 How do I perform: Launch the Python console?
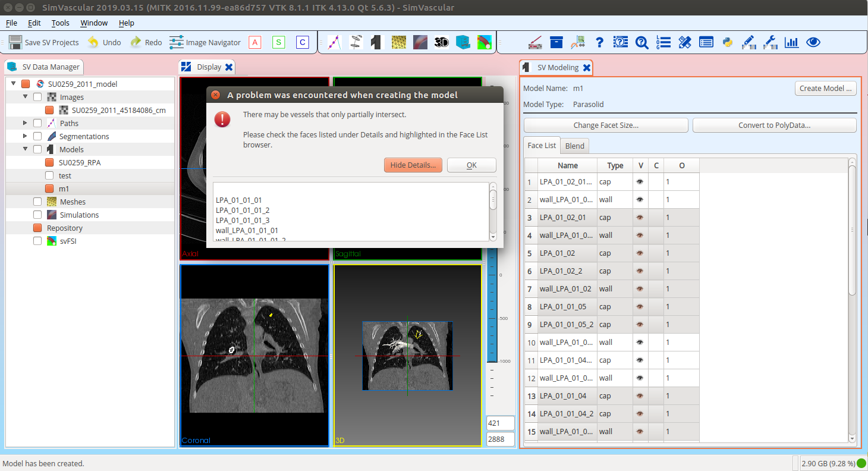[x=728, y=42]
